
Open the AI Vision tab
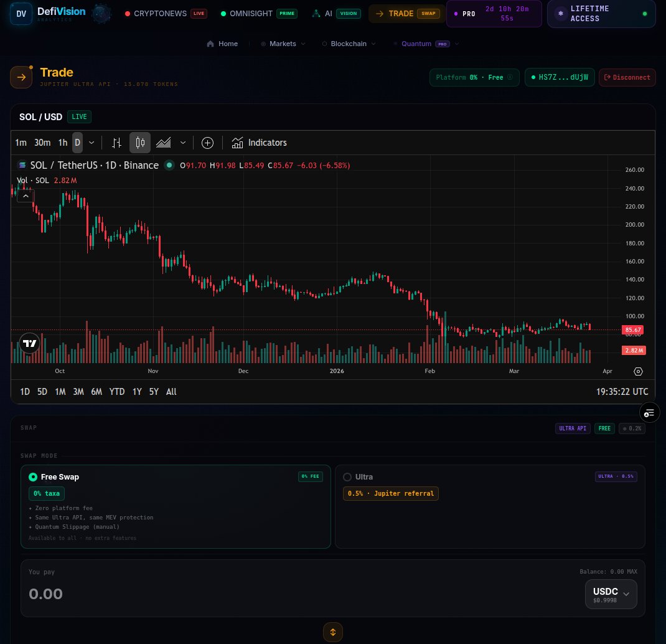[x=336, y=14]
